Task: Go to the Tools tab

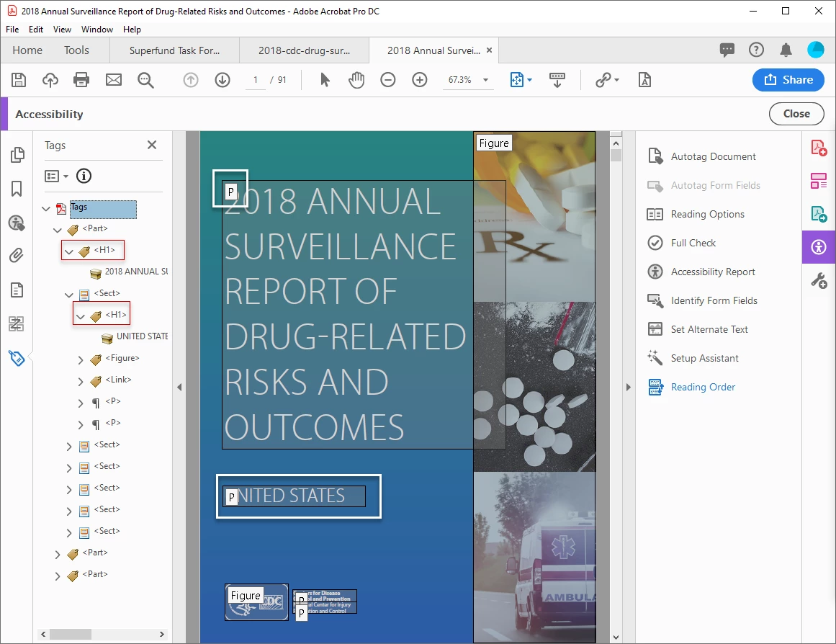Action: (x=76, y=50)
